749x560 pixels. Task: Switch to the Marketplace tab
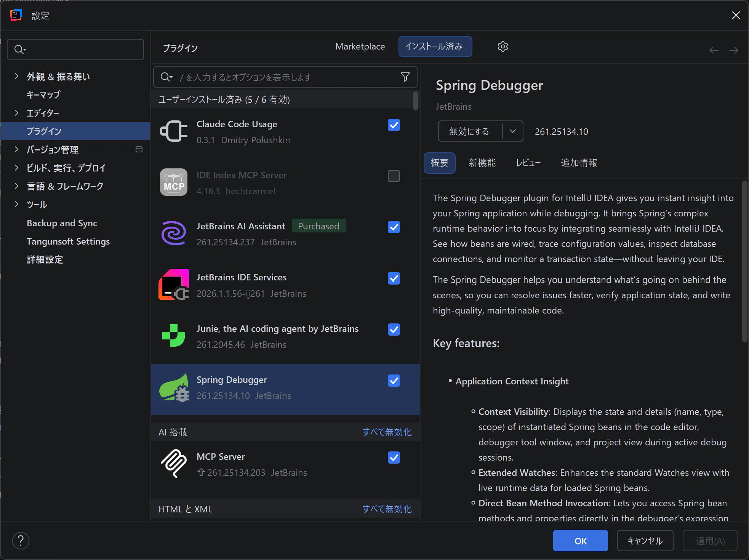point(360,46)
